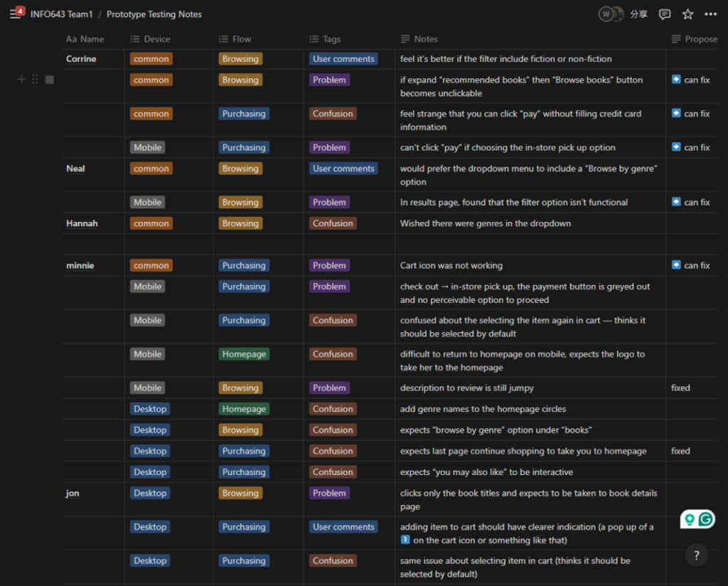The width and height of the screenshot is (728, 586).
Task: Open the page comments icon
Action: (665, 14)
